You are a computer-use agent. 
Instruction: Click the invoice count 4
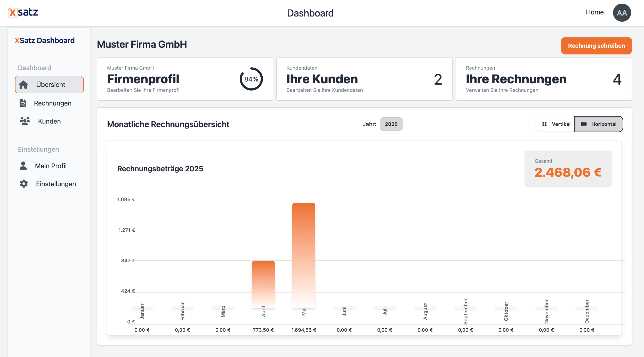[x=617, y=79]
